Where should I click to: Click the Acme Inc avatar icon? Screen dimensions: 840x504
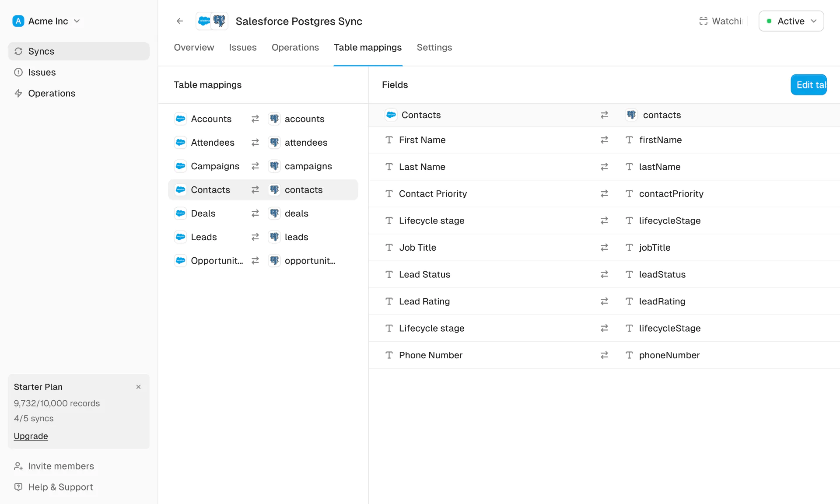click(18, 21)
